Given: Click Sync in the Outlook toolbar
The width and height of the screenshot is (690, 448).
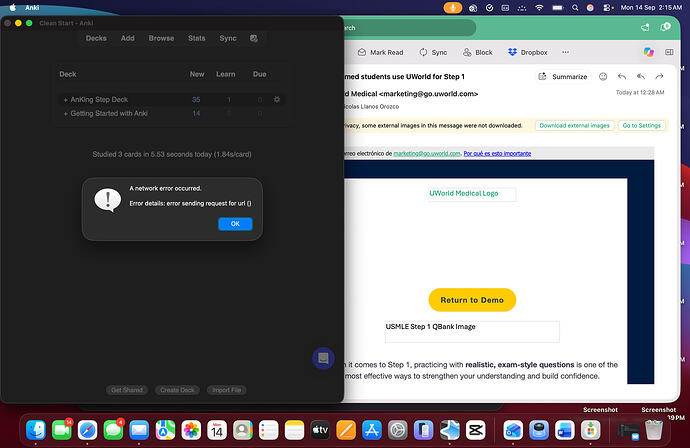Looking at the screenshot, I should (433, 52).
